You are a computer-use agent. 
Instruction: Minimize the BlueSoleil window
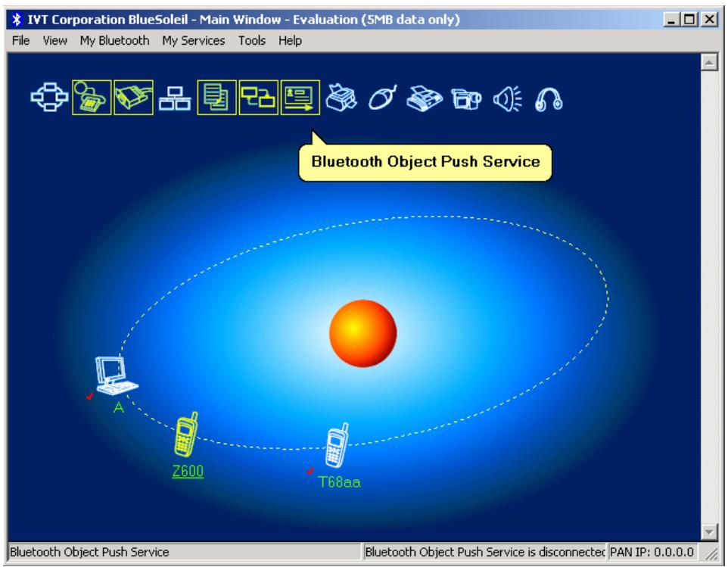tap(671, 20)
